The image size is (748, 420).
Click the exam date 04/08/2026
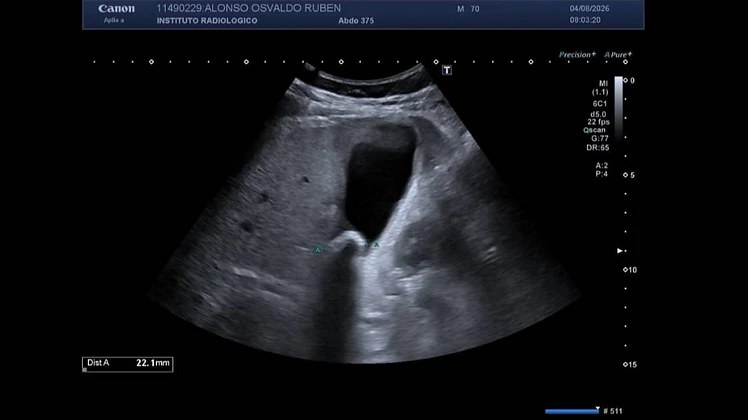(x=589, y=9)
